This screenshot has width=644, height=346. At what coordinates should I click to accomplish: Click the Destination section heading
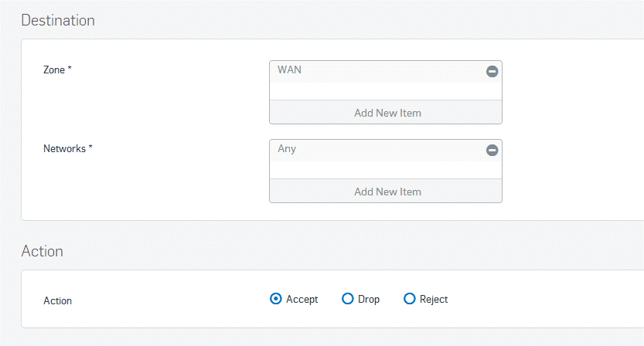pos(58,21)
